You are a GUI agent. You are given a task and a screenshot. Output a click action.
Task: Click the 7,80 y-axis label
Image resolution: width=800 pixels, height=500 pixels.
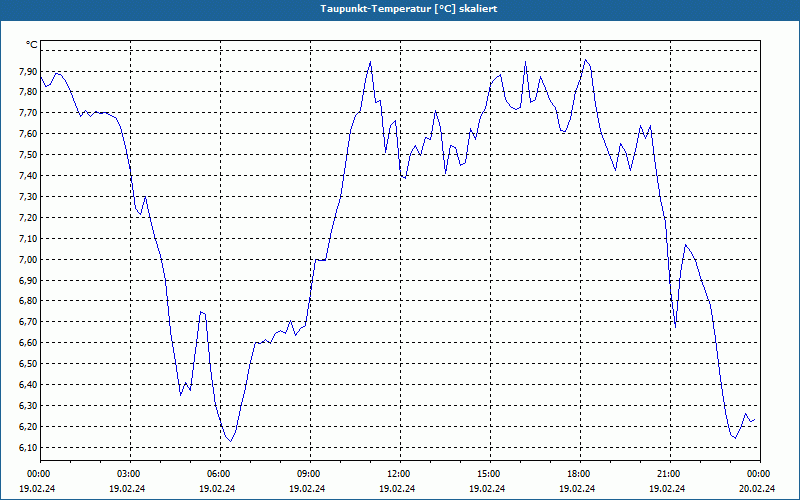coord(28,92)
